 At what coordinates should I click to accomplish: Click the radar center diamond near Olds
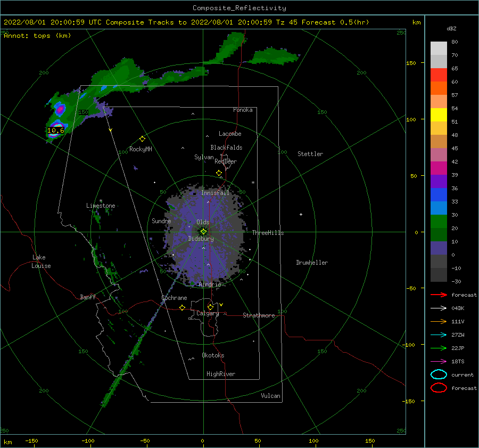click(203, 232)
